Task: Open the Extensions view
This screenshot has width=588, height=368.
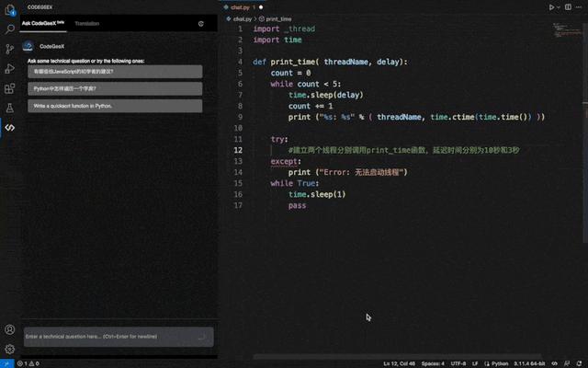Action: (10, 88)
